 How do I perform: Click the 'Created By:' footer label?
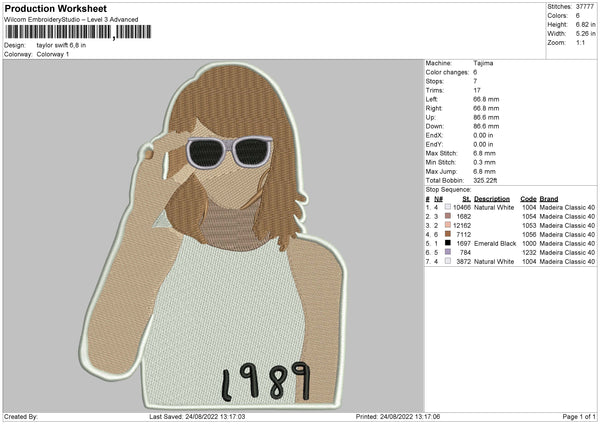click(x=21, y=416)
